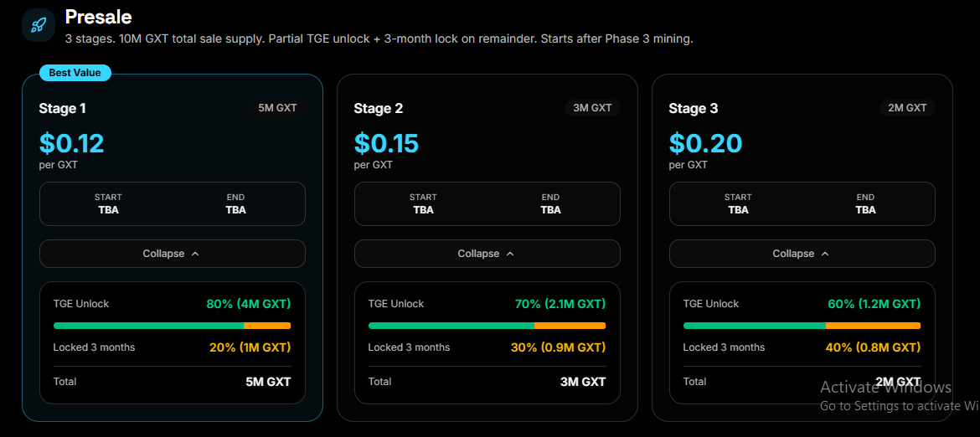Click Stage 1 'Locked 3 months' label
The width and height of the screenshot is (980, 437).
click(x=95, y=347)
